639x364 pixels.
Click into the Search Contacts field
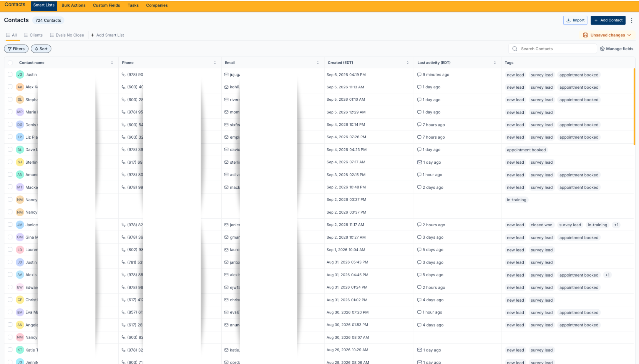552,49
